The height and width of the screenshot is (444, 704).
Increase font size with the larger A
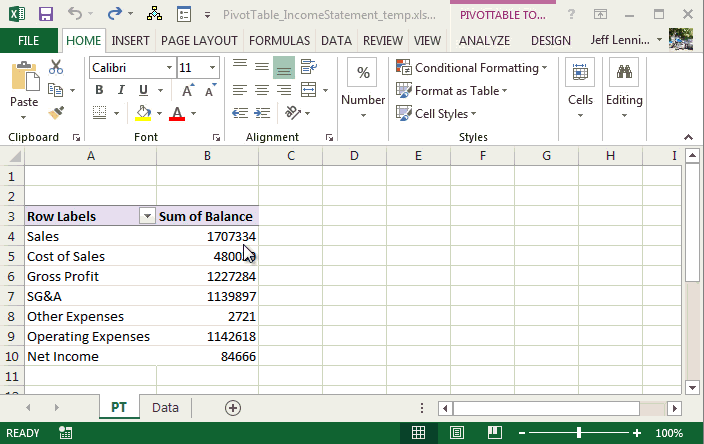(188, 90)
